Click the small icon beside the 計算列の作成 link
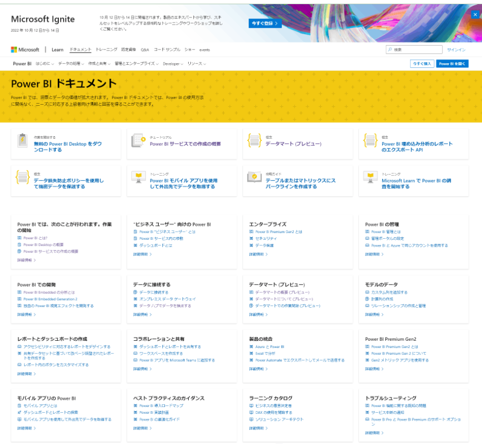Viewport: 482px width, 448px height. [x=367, y=299]
